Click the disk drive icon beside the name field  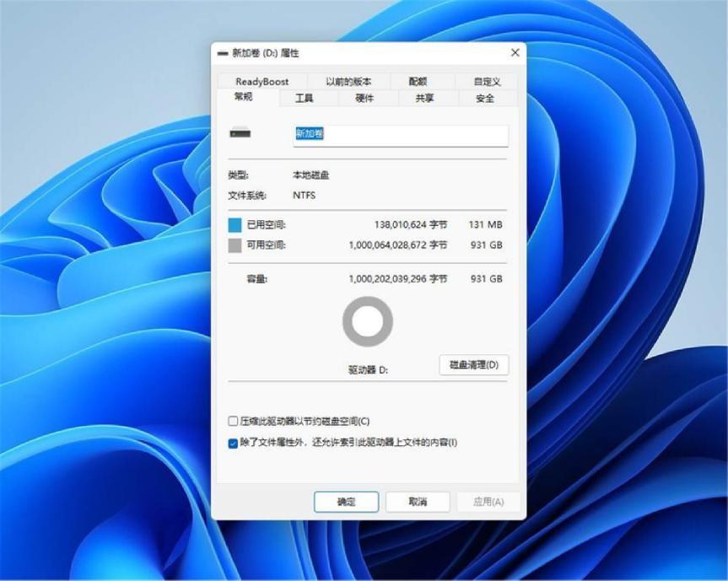(240, 132)
